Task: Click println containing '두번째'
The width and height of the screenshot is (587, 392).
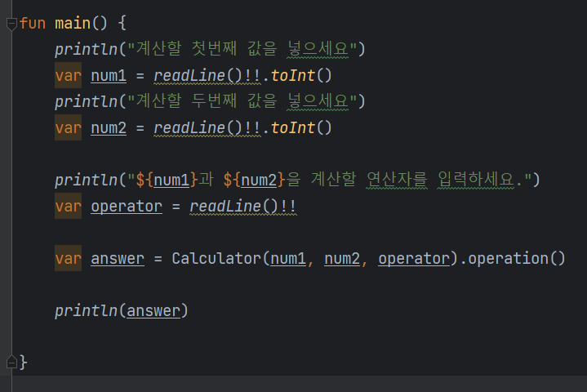Action: click(x=86, y=102)
